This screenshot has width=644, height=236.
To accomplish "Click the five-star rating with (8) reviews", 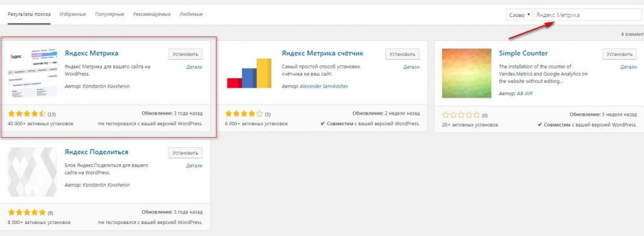I will coord(26,213).
